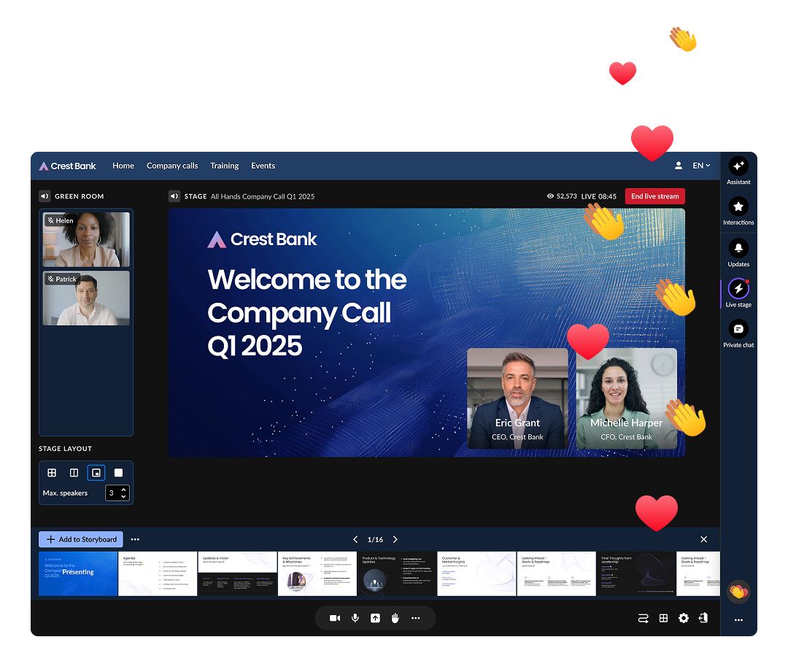This screenshot has height=672, width=788.
Task: Toggle the microphone mute
Action: pyautogui.click(x=355, y=618)
